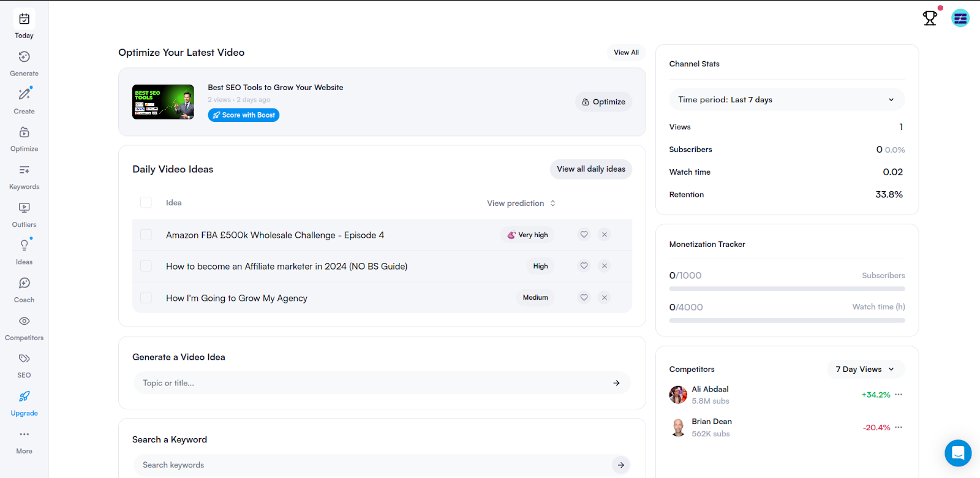This screenshot has width=980, height=478.
Task: Click View All for latest videos
Action: pos(626,53)
